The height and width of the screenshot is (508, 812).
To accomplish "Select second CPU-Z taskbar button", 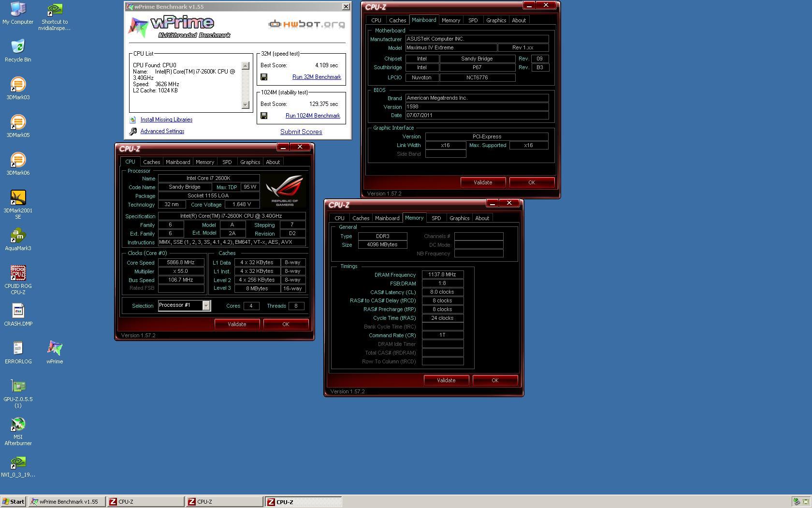I will point(224,502).
